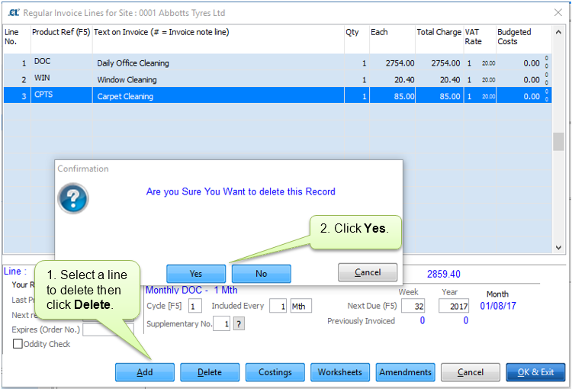Click the Product Ref (F5) column header
This screenshot has width=572, height=392.
pos(61,32)
